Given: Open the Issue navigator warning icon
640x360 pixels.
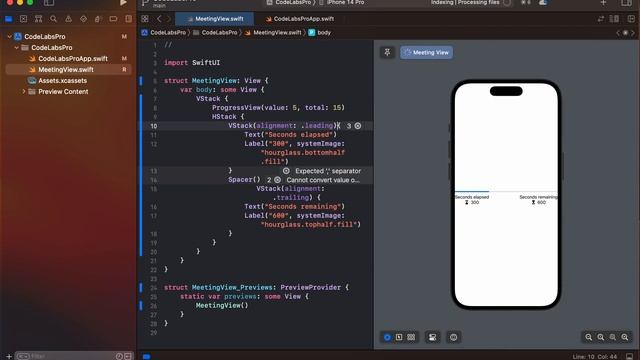Looking at the screenshot, I should [x=69, y=19].
